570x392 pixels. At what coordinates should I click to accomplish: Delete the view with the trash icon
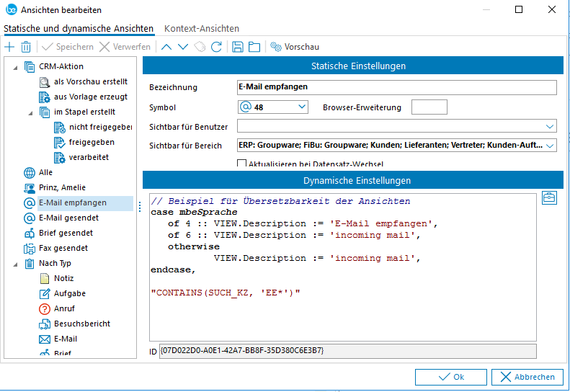[26, 47]
